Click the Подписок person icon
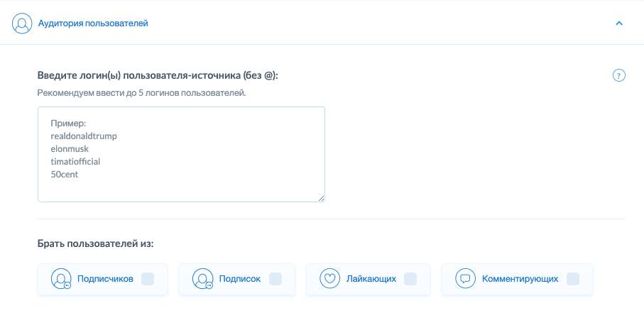Viewport: 644px width, 335px height. tap(202, 279)
